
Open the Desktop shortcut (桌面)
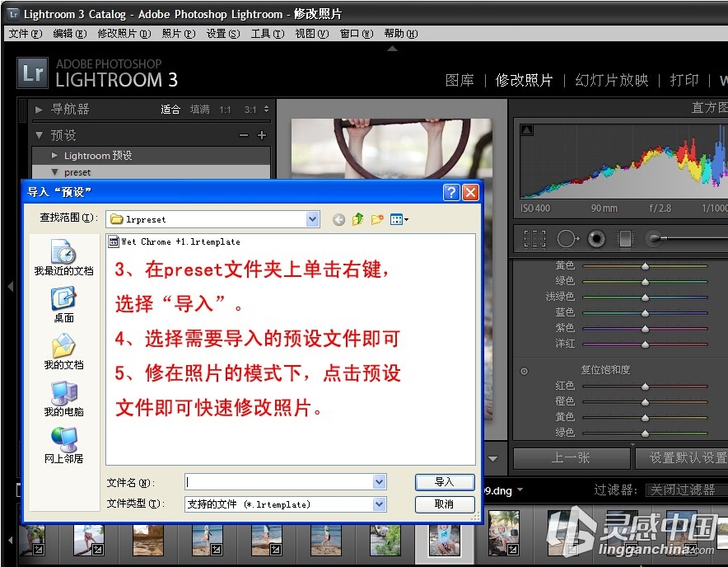pos(63,305)
